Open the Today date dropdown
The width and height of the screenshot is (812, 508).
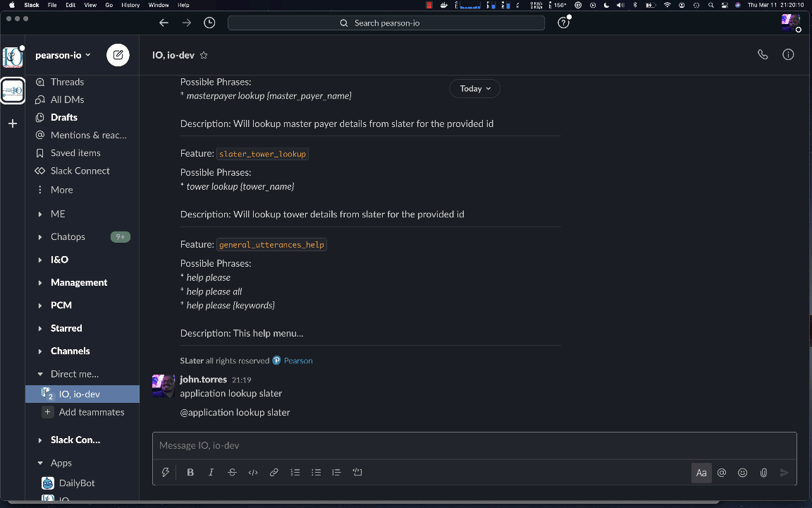pyautogui.click(x=475, y=89)
